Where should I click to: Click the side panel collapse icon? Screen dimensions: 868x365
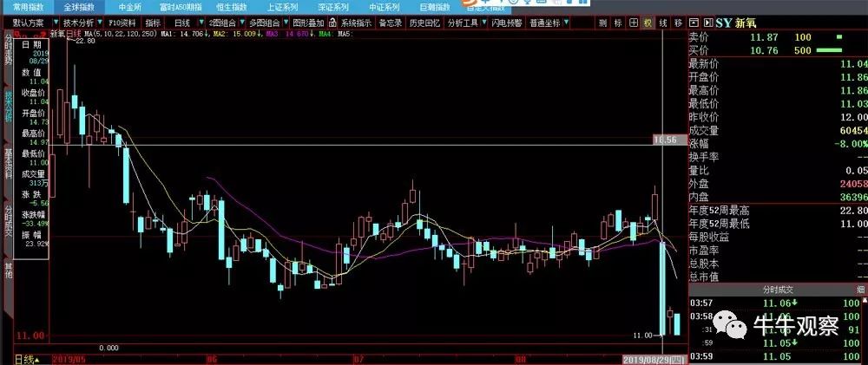tap(707, 23)
